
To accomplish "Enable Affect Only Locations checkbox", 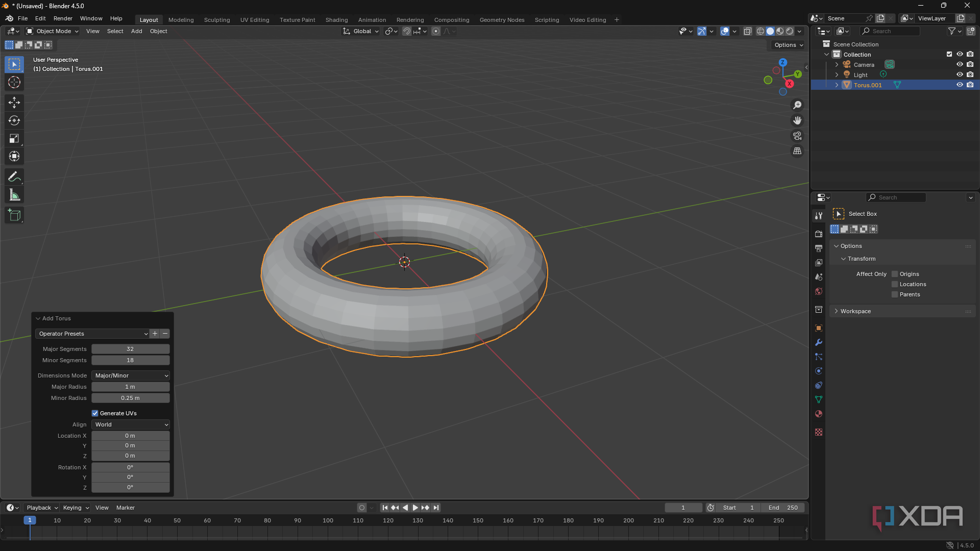I will pyautogui.click(x=895, y=284).
